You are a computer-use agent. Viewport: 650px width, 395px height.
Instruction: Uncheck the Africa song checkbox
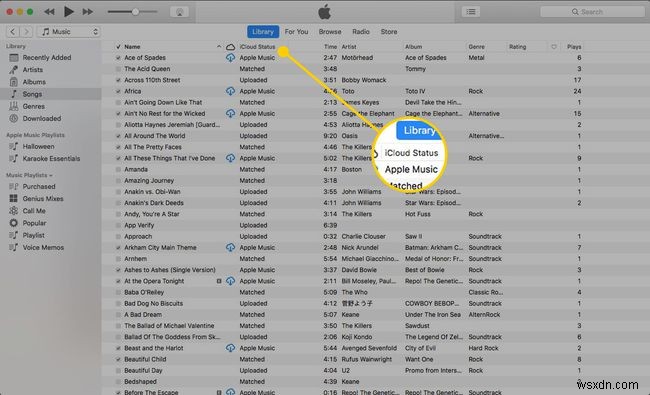[118, 92]
